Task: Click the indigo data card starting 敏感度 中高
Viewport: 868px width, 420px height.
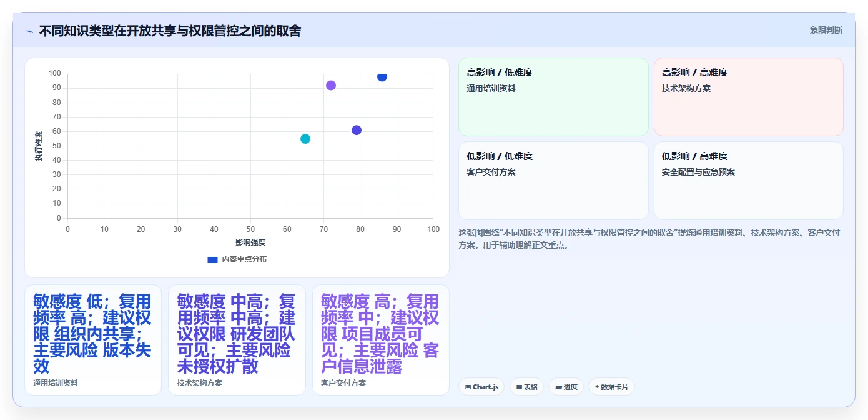Action: coord(237,340)
